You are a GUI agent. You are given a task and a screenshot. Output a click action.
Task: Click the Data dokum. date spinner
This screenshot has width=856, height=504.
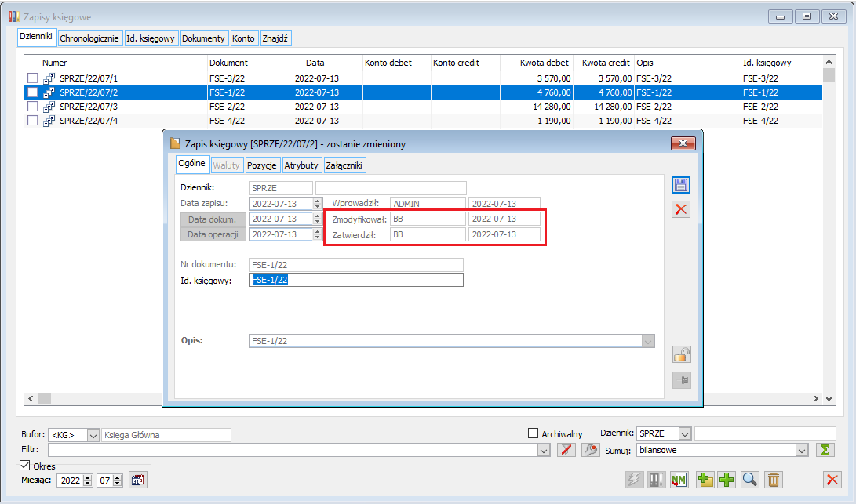[x=317, y=219]
